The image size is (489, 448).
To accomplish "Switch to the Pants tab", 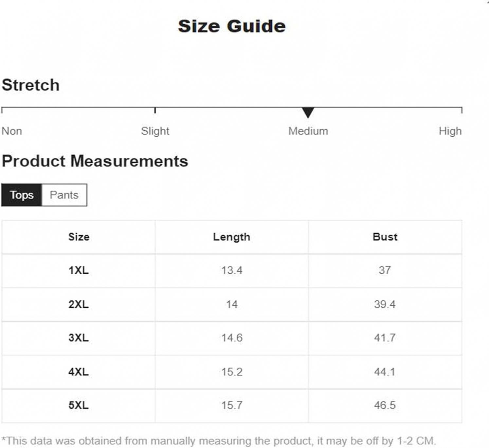I will click(x=64, y=195).
